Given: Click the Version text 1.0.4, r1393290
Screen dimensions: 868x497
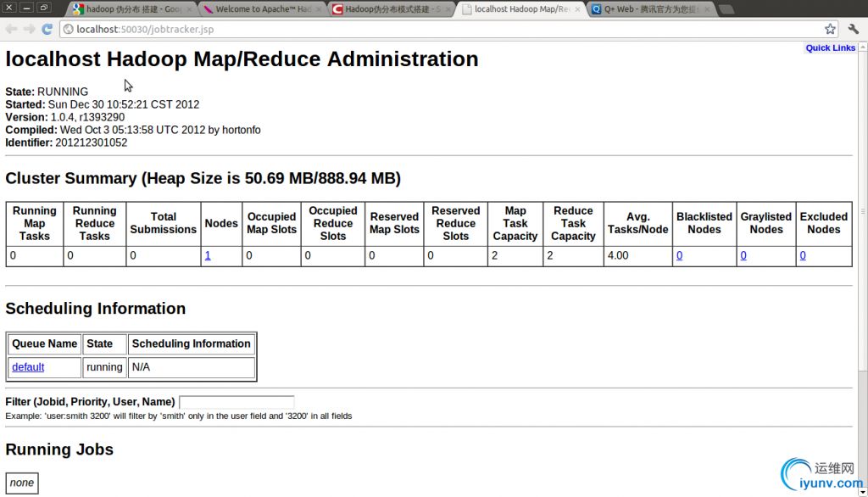Looking at the screenshot, I should click(x=87, y=117).
